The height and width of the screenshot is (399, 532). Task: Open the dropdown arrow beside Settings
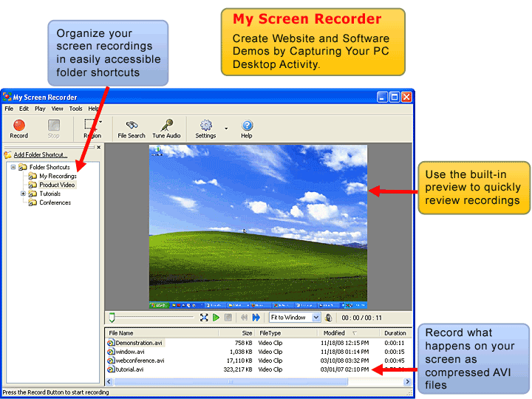(226, 129)
